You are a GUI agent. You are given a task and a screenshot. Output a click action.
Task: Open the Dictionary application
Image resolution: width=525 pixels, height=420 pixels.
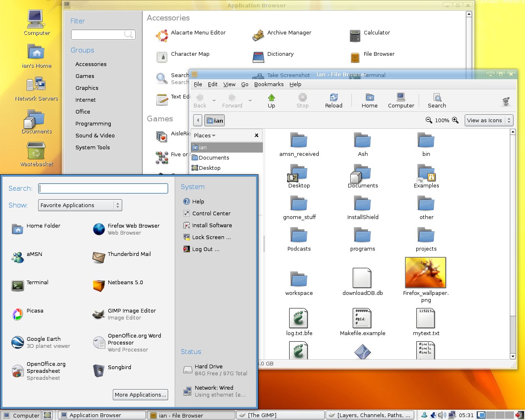pos(258,57)
